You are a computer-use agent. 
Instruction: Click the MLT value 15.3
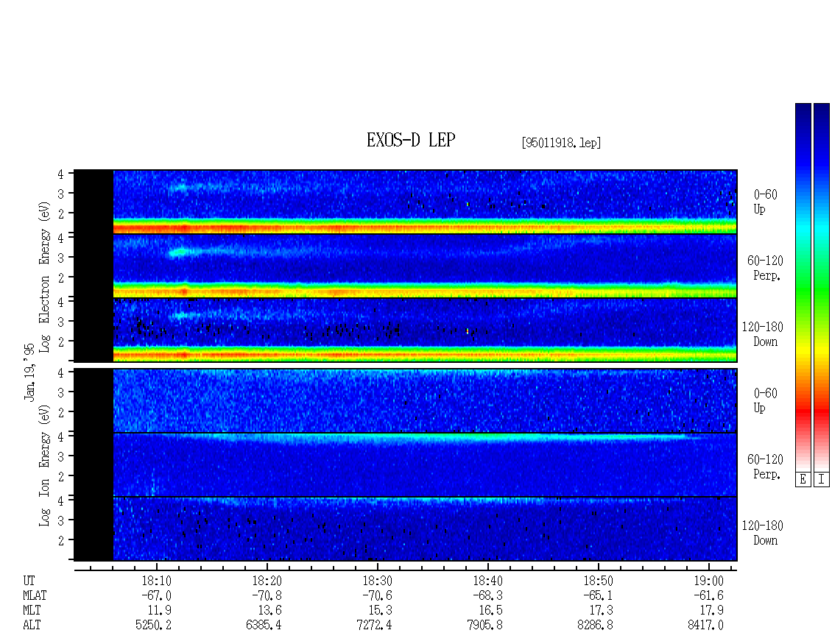click(381, 611)
